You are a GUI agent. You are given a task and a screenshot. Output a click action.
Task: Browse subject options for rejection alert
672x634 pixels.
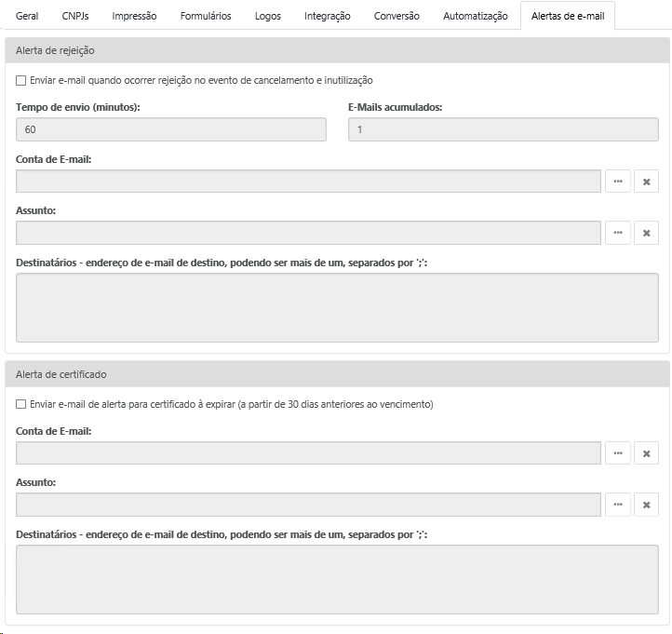618,233
